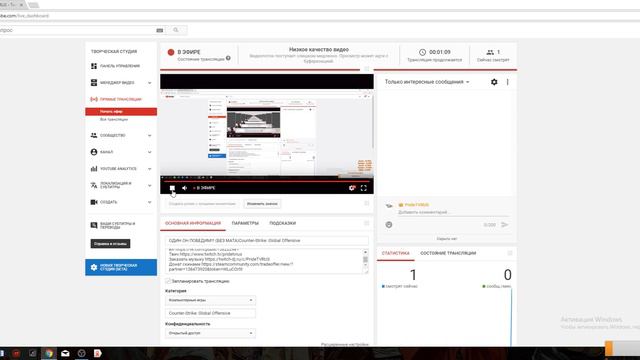Screen dimensions: 640x360
Task: Click the search magnifier button at top
Action: [x=176, y=30]
